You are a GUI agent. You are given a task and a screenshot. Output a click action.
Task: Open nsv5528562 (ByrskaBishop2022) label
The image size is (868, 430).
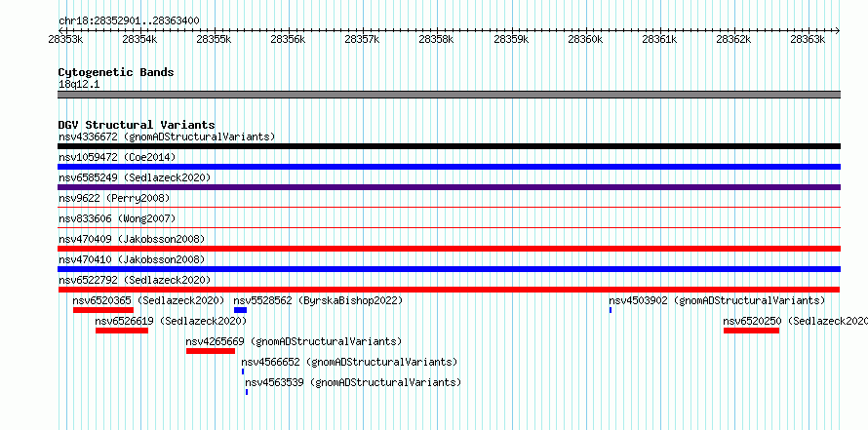pos(318,300)
